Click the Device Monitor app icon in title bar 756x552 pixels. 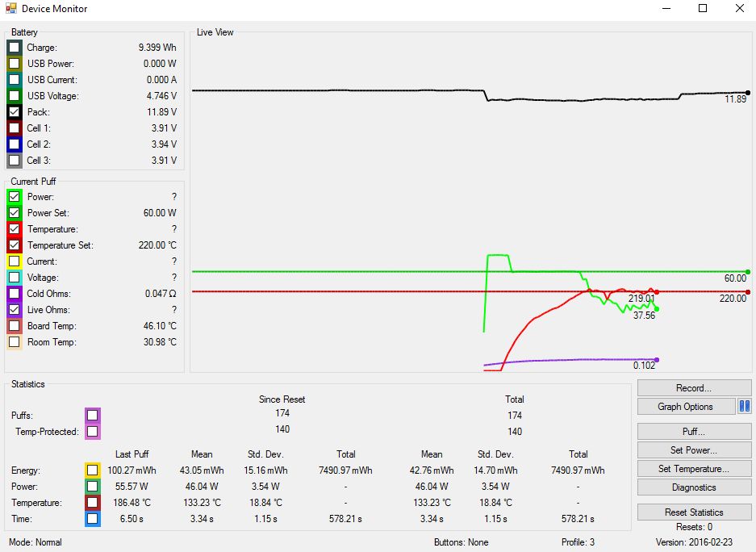[x=11, y=9]
